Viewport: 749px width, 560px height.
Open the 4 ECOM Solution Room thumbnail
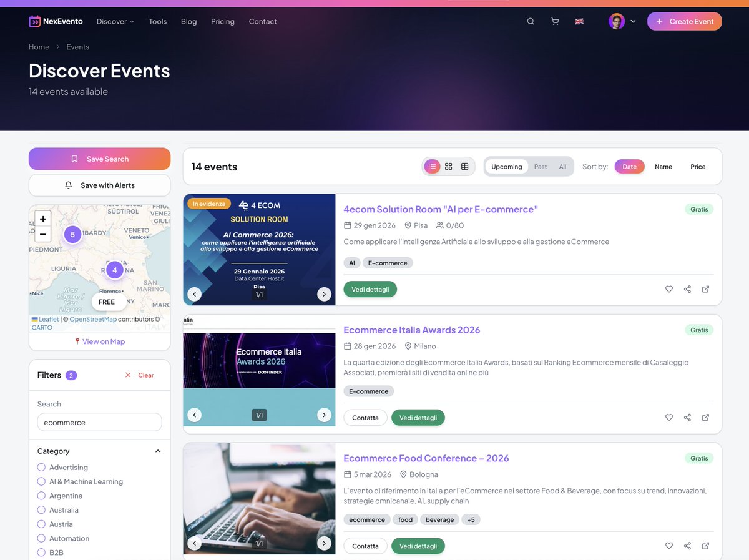point(259,250)
